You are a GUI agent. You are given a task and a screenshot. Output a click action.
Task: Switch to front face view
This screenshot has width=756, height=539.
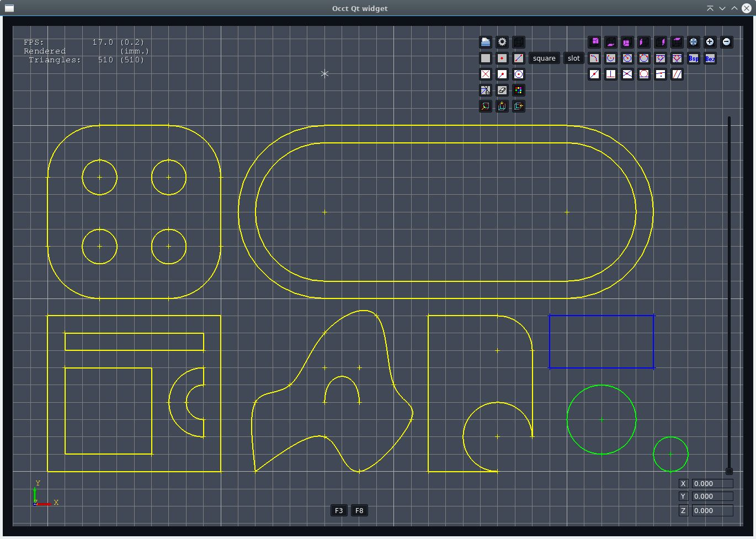627,42
